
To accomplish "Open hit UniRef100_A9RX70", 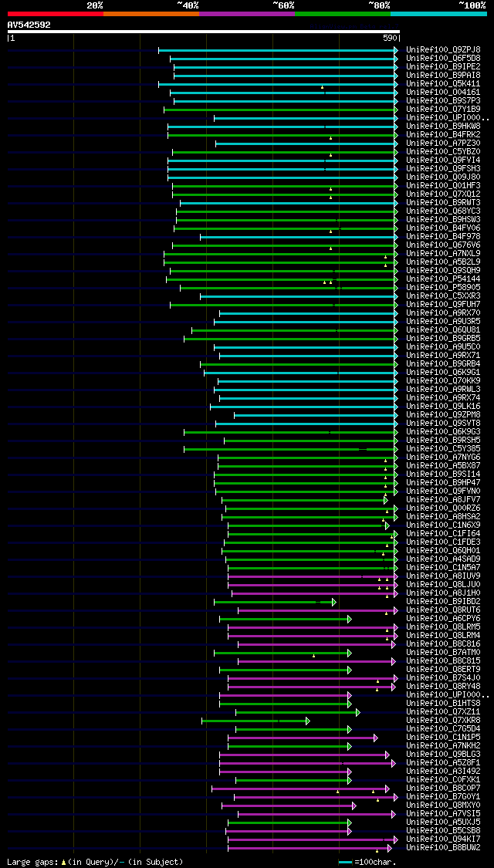I will [x=443, y=312].
